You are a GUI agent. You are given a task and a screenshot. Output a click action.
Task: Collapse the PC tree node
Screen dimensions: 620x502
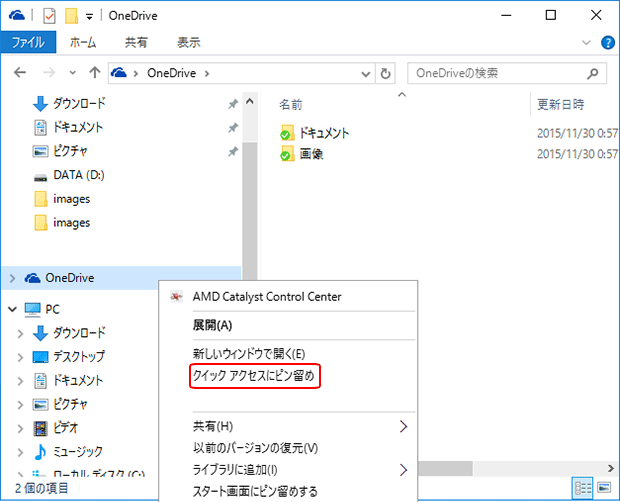[x=12, y=309]
